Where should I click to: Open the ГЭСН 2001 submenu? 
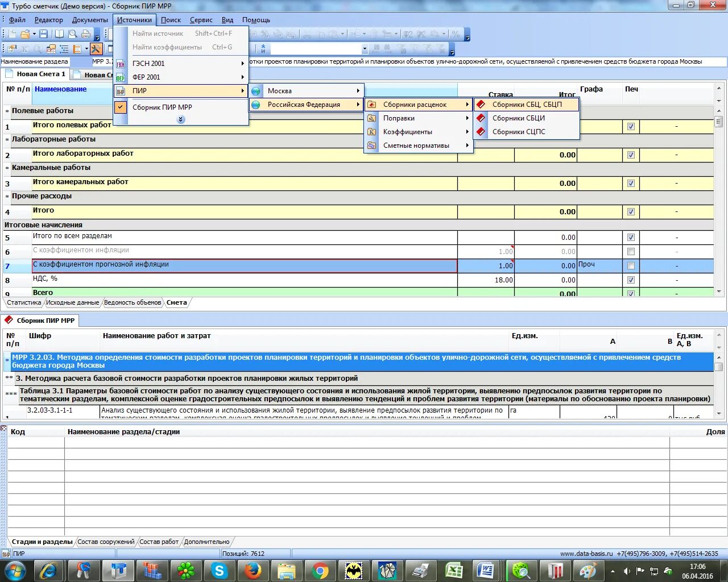pos(181,64)
